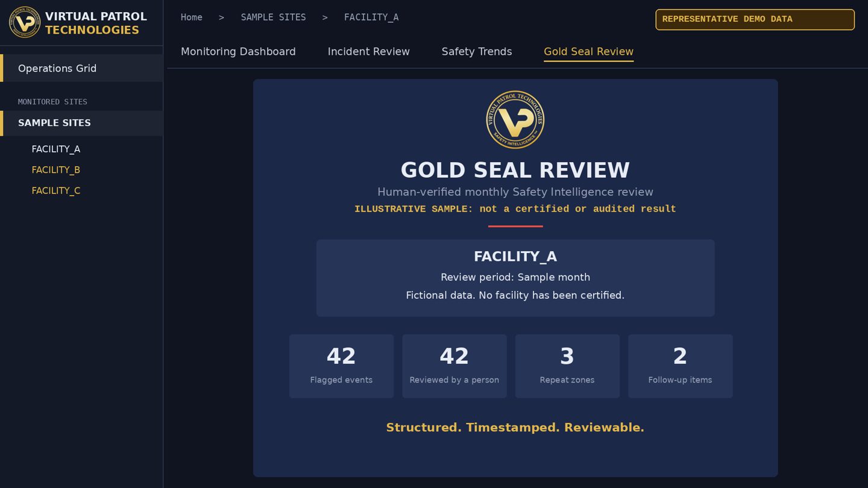Open FACILITY_B from the sidebar

tap(56, 170)
